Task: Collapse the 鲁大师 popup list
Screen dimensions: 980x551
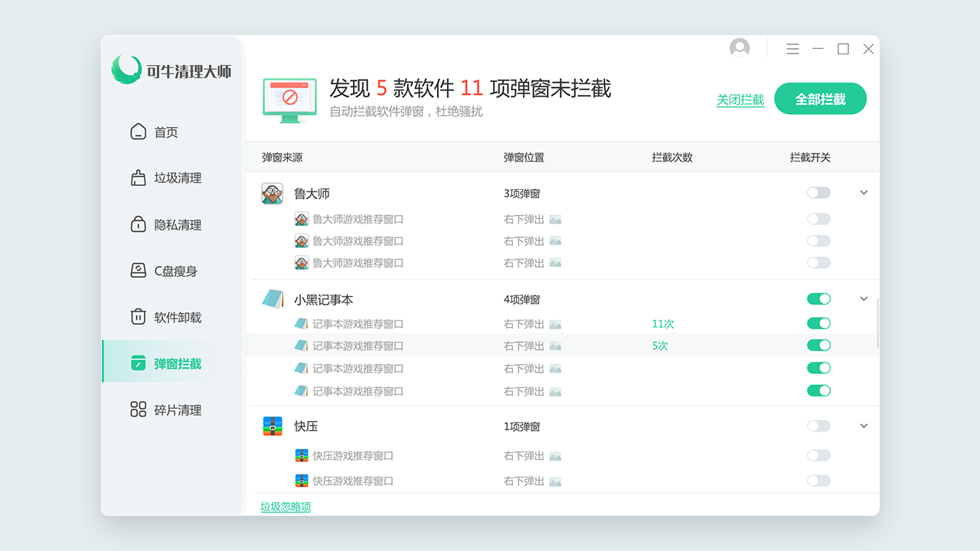Action: (864, 192)
